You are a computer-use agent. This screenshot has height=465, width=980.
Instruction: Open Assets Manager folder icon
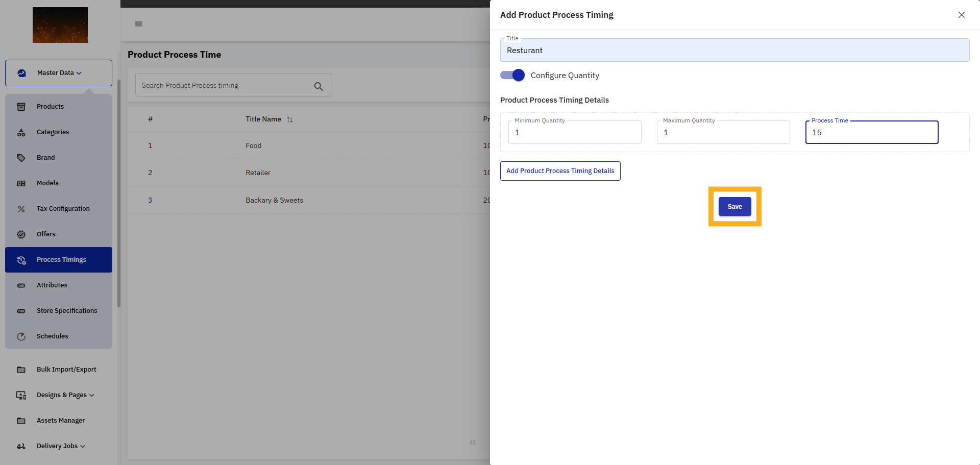tap(21, 420)
